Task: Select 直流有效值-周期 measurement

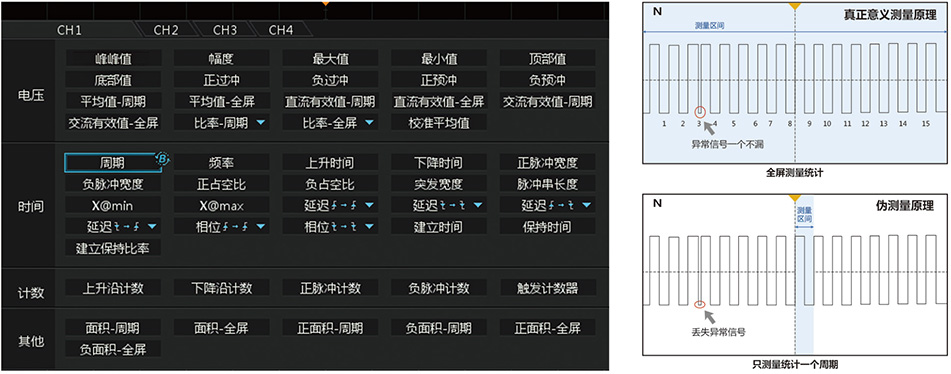Action: [331, 101]
